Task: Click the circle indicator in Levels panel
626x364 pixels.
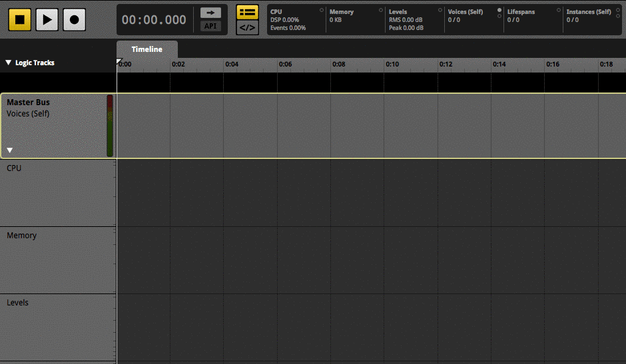Action: [x=440, y=11]
